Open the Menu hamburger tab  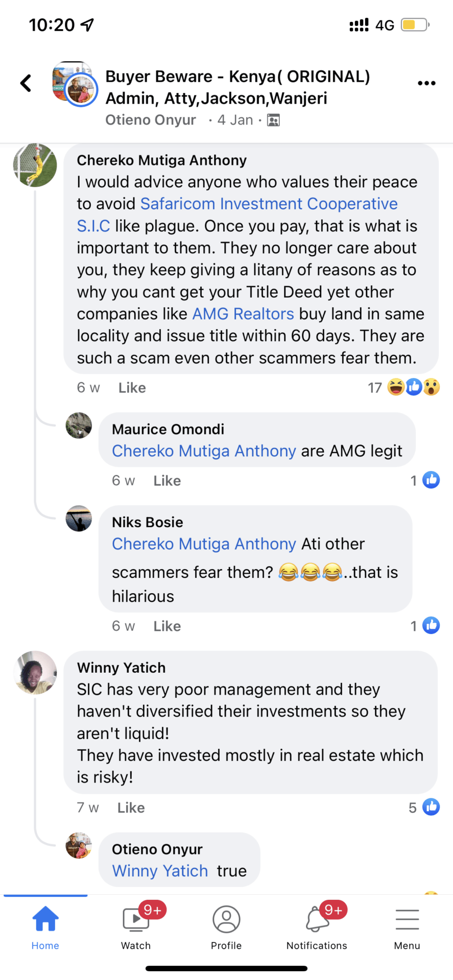click(x=407, y=927)
